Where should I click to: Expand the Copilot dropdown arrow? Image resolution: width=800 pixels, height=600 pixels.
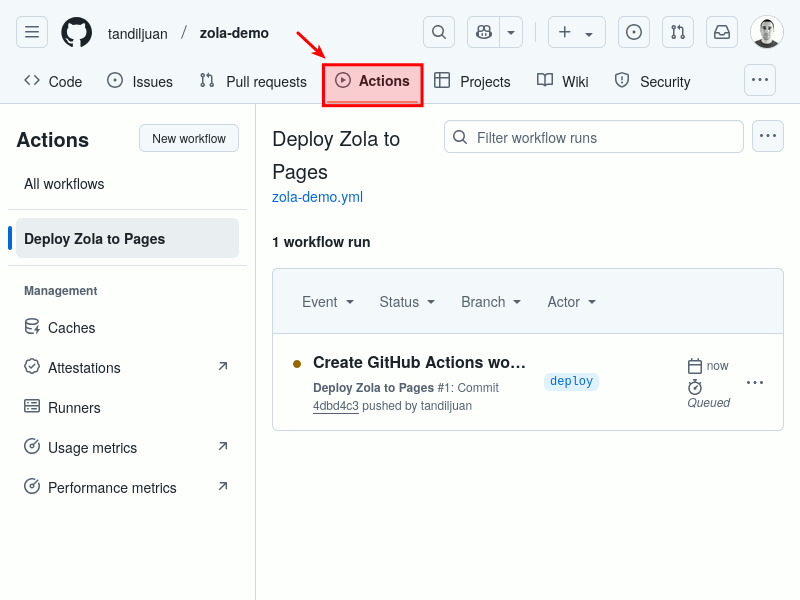(511, 32)
